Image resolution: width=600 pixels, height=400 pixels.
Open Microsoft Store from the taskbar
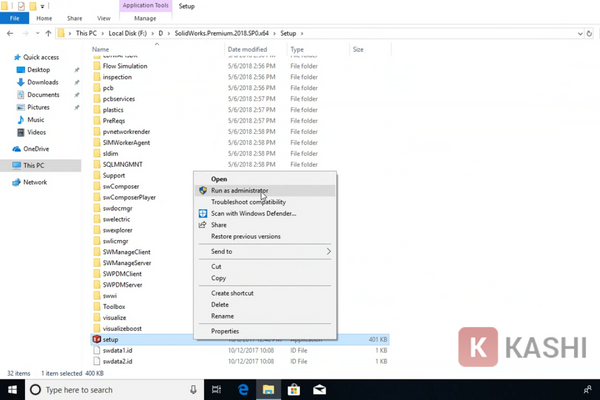tap(294, 390)
